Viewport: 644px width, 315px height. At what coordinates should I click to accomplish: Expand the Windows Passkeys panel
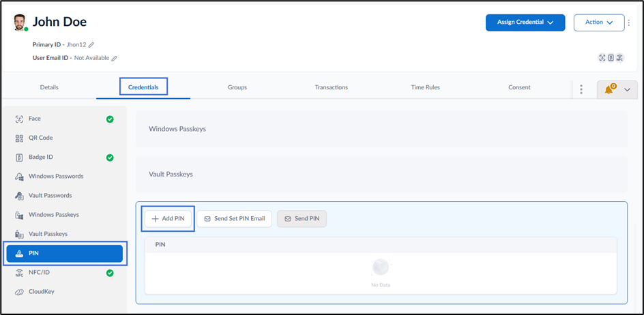point(381,129)
